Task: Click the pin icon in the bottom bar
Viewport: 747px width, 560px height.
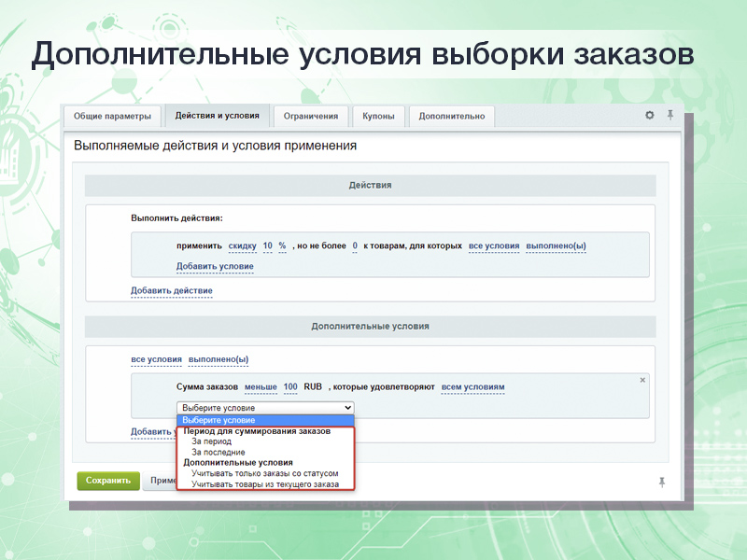Action: tap(662, 482)
